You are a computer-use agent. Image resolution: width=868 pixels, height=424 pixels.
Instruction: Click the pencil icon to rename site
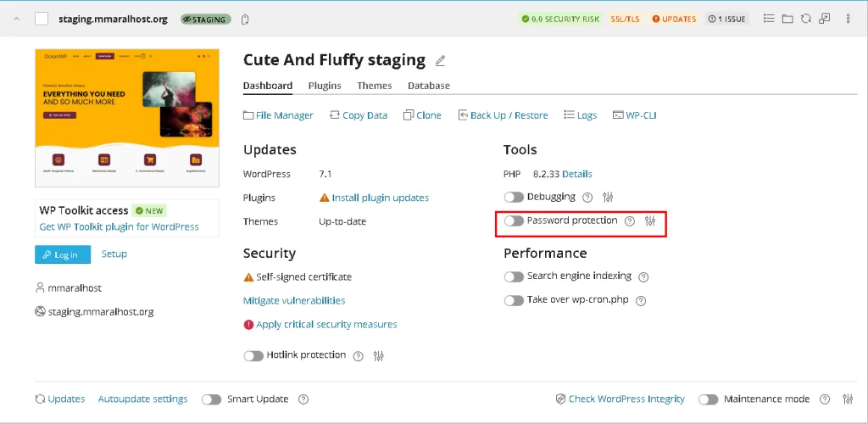[440, 61]
